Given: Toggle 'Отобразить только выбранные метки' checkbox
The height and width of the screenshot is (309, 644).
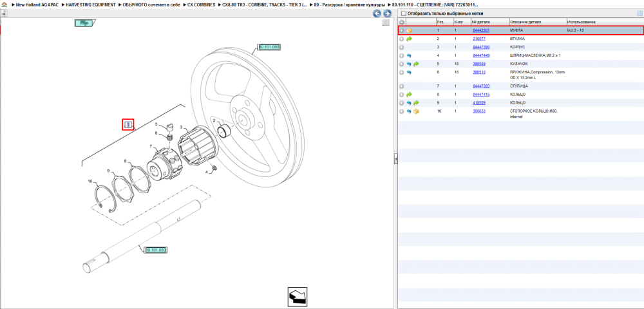Looking at the screenshot, I should pos(403,14).
